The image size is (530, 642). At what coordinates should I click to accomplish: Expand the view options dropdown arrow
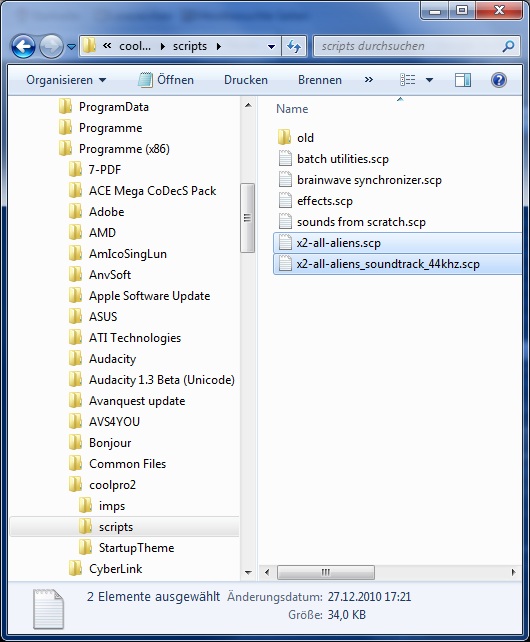pos(429,80)
